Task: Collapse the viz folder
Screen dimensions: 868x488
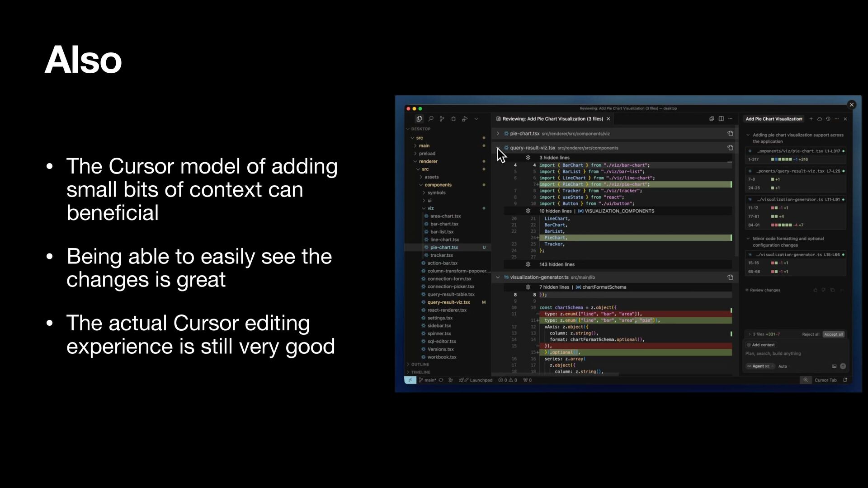Action: pyautogui.click(x=430, y=208)
